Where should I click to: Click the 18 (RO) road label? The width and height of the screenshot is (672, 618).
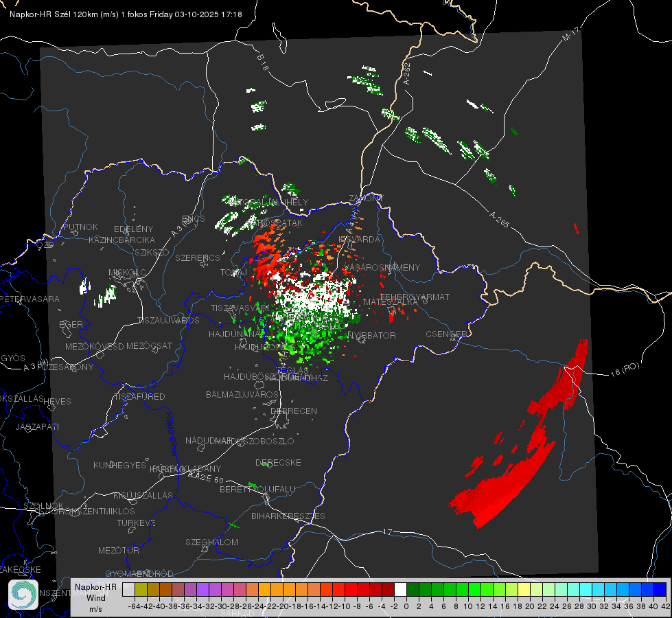(625, 369)
